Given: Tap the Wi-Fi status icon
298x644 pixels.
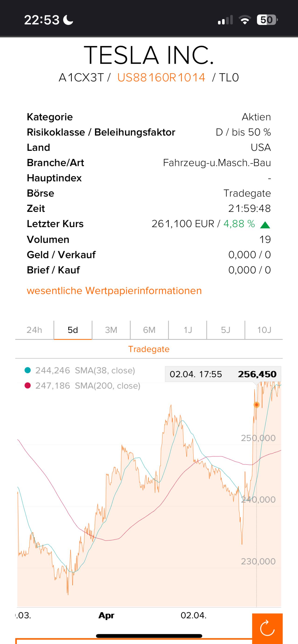Looking at the screenshot, I should (x=245, y=20).
